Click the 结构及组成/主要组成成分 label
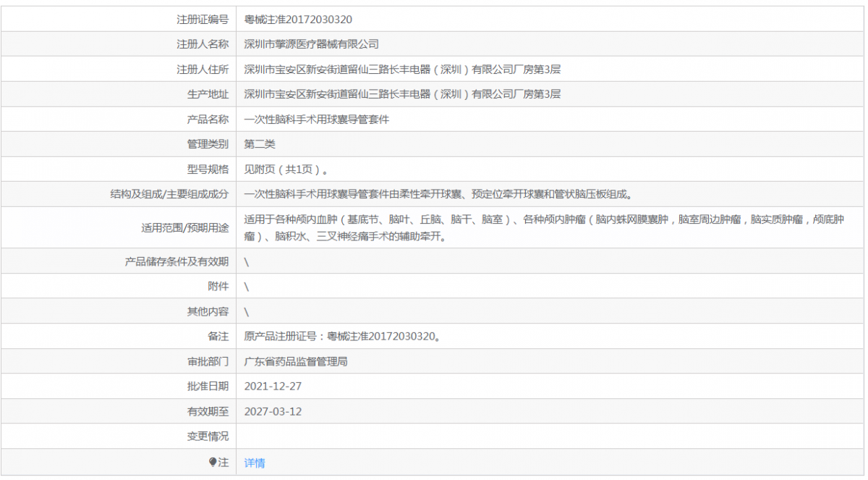Image resolution: width=868 pixels, height=480 pixels. [169, 194]
